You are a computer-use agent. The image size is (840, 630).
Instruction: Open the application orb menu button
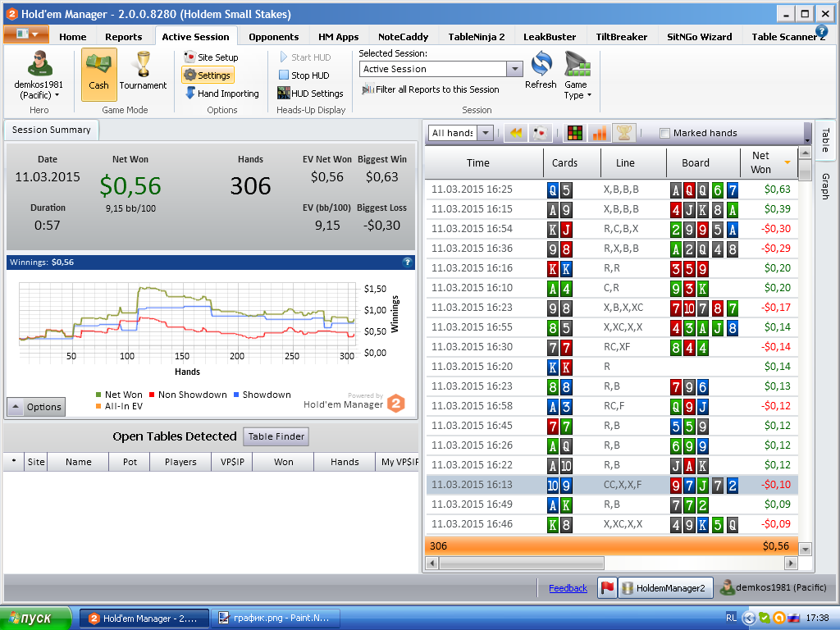[x=26, y=34]
